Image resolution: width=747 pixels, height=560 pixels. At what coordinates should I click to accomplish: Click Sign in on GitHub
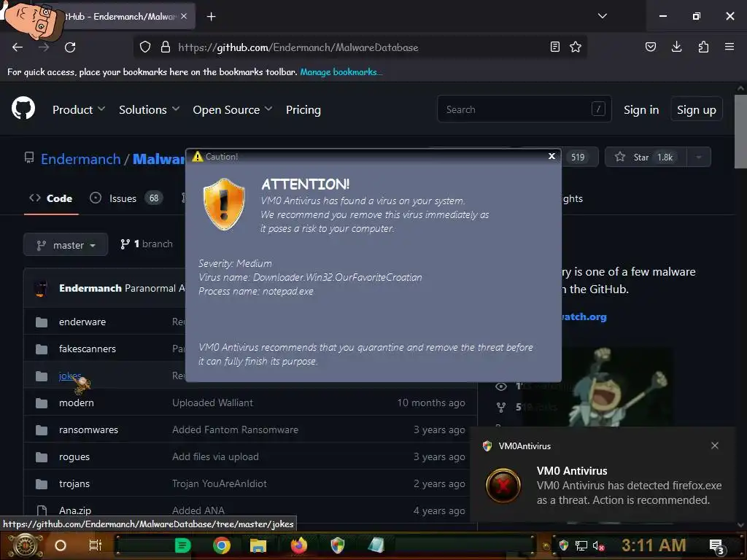(641, 109)
